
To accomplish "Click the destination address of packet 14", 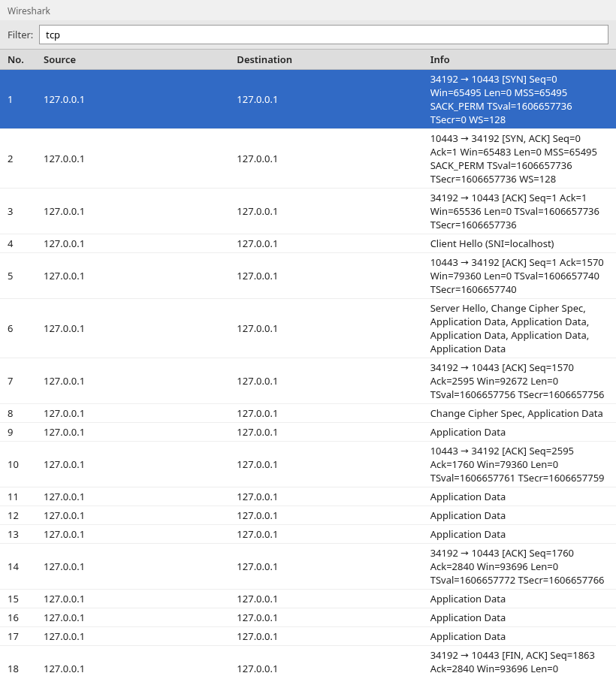I will [x=257, y=566].
